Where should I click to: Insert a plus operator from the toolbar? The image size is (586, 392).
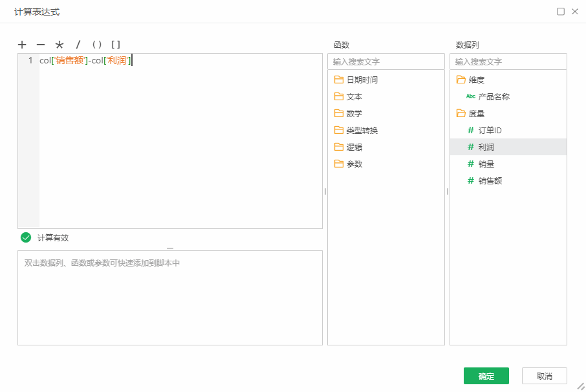click(x=21, y=45)
